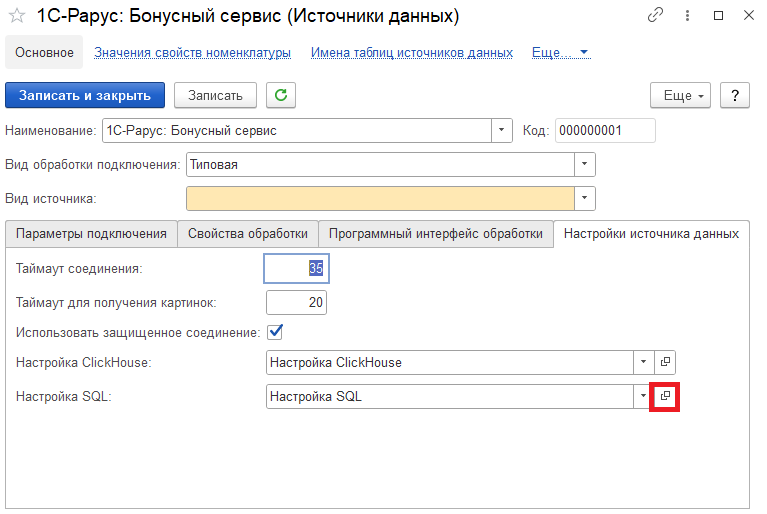Close the form window

(x=748, y=16)
